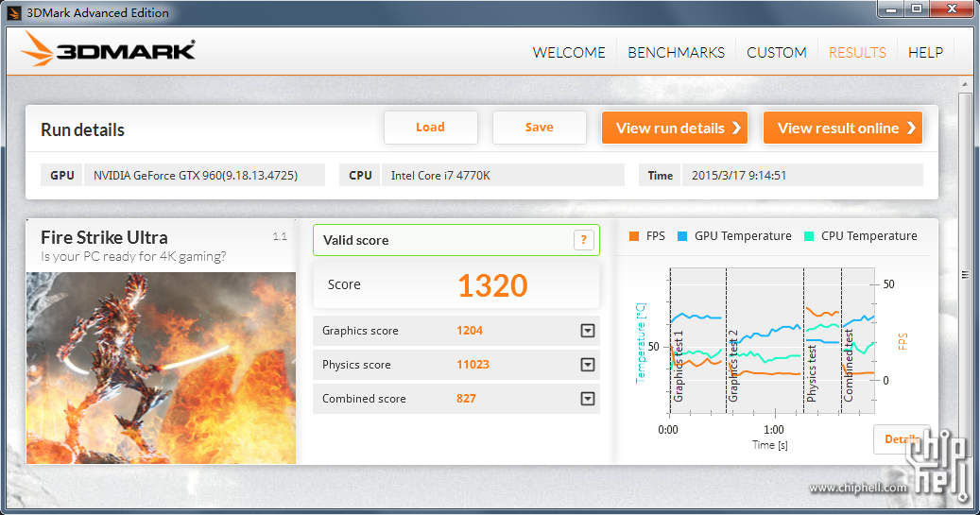Click the Load button
980x515 pixels.
tap(431, 128)
